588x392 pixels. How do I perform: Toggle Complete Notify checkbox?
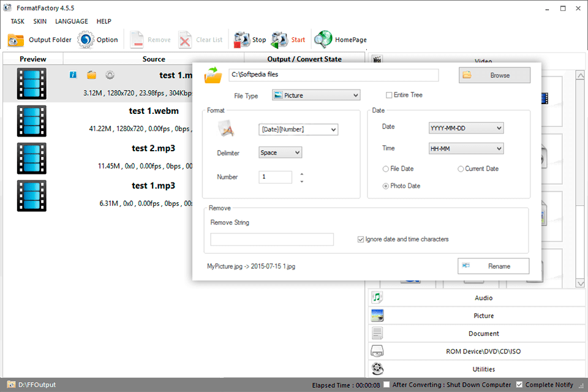pos(519,385)
